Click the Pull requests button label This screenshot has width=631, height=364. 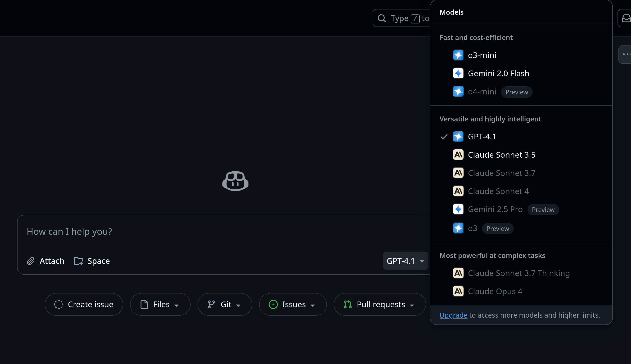click(x=381, y=305)
